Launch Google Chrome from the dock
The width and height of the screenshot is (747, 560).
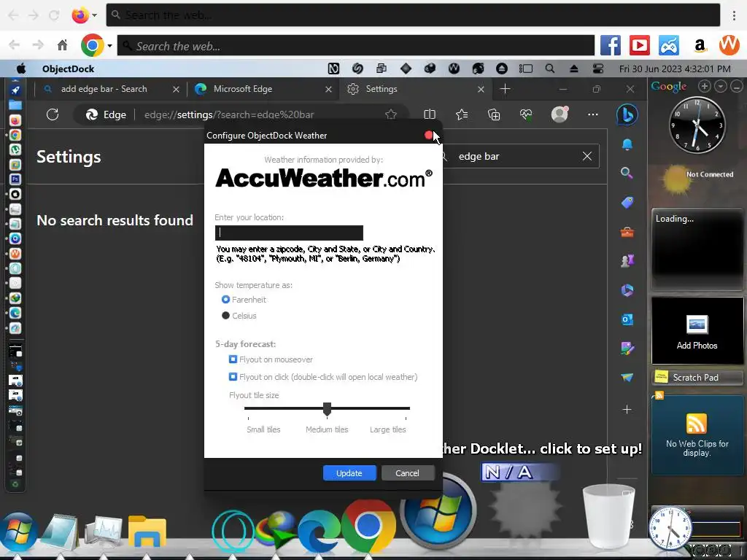point(368,526)
